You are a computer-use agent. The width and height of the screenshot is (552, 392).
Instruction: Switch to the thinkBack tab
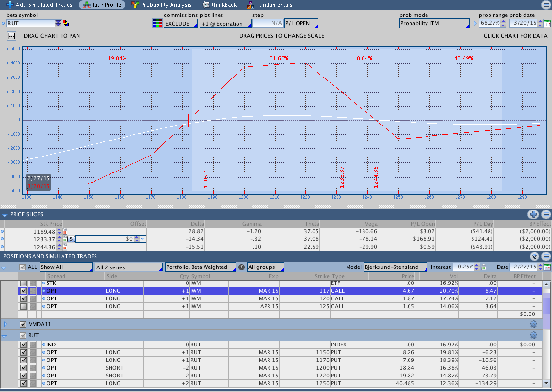[220, 5]
